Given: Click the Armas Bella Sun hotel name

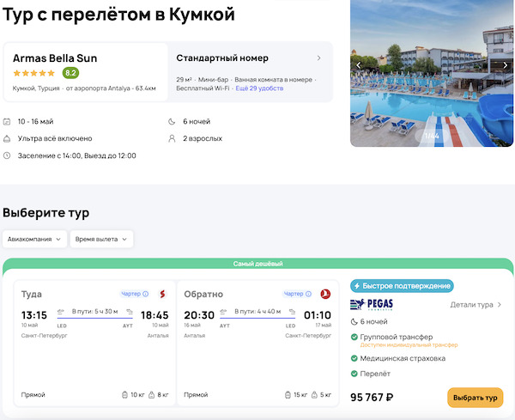Looking at the screenshot, I should (55, 58).
